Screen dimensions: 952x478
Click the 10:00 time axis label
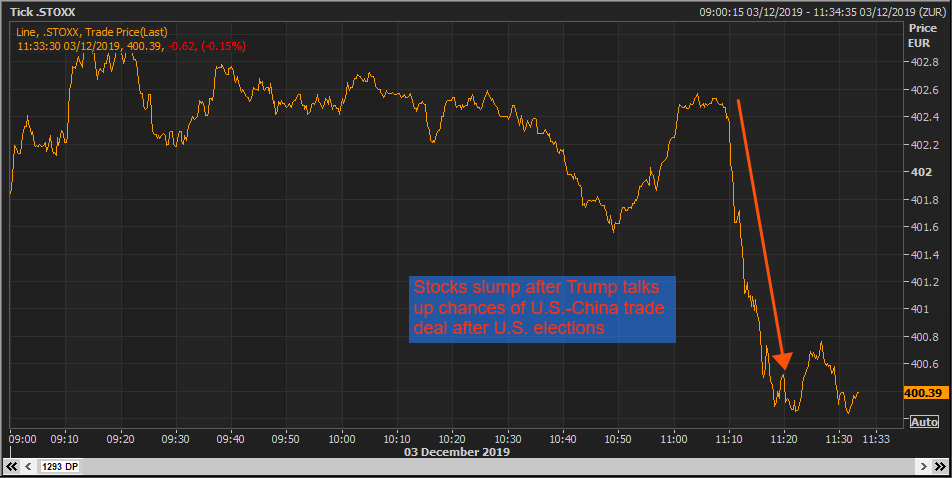click(x=341, y=438)
